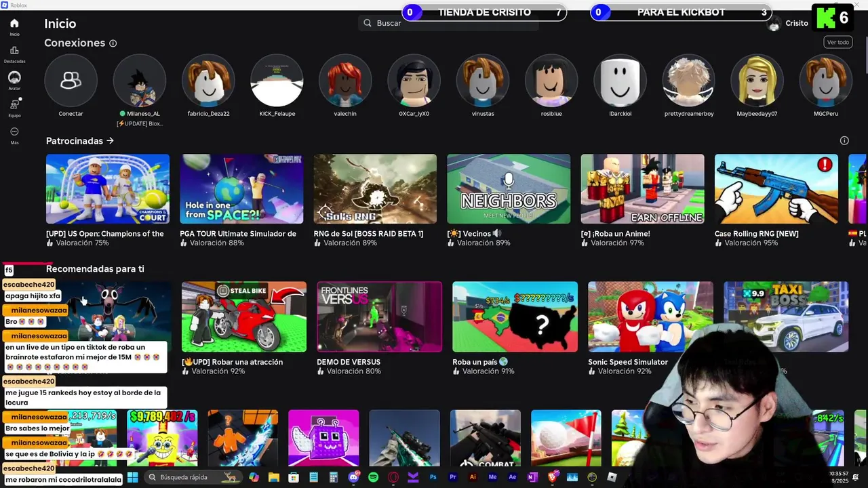This screenshot has height=488, width=868.
Task: Click the 'Recomendadas para ti' heading
Action: tap(95, 269)
